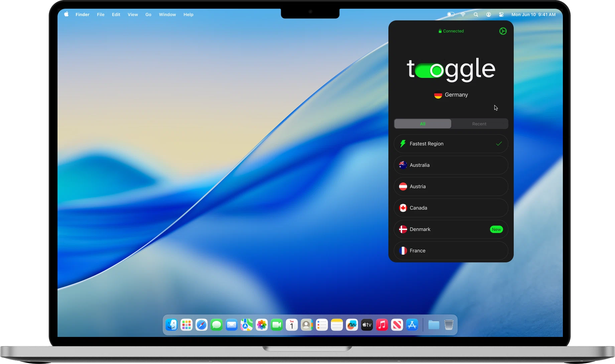Open the Finder menu
Screen dimensions: 615x364
(83, 14)
